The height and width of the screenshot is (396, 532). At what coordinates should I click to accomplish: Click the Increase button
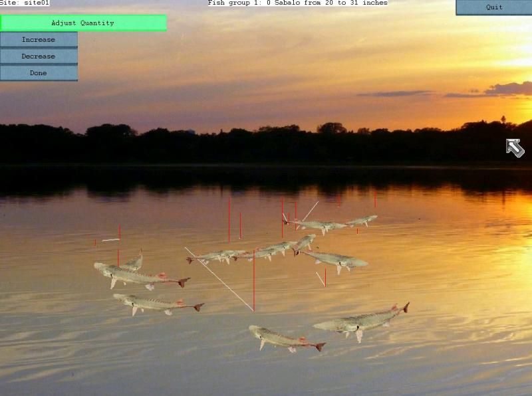click(39, 40)
